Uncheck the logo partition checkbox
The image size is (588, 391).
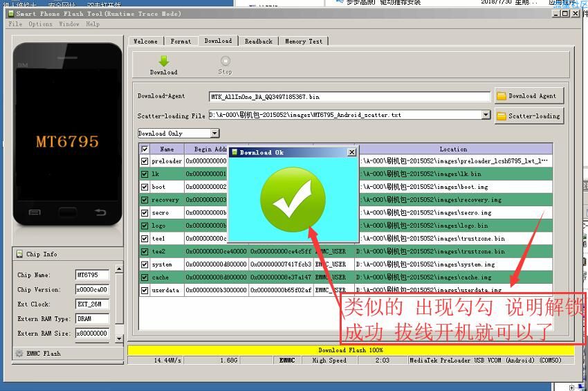(x=145, y=226)
